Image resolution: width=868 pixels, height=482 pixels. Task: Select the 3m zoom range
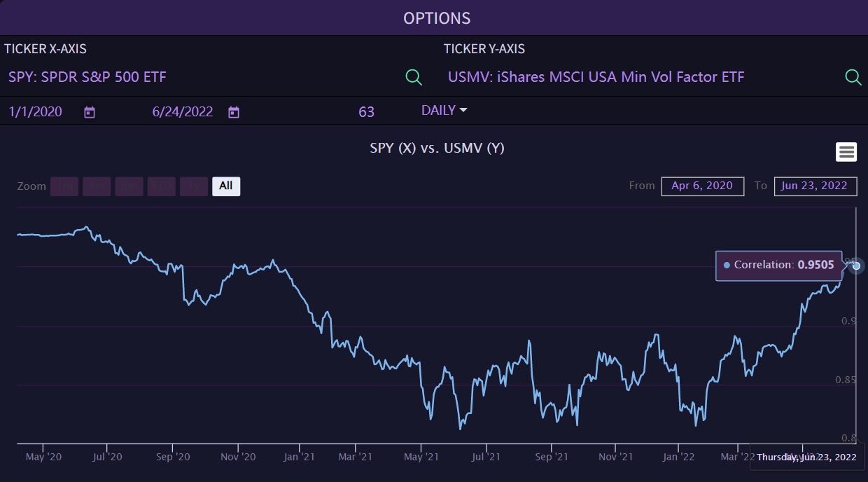tap(97, 186)
